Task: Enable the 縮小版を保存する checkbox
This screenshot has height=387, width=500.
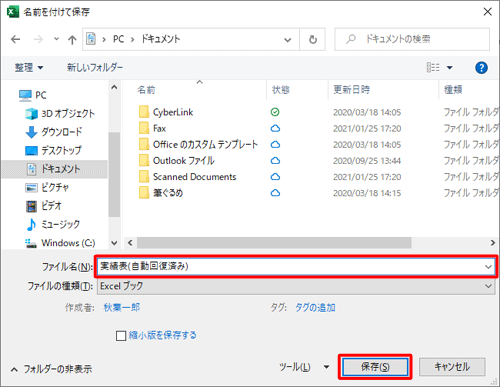Action: (121, 336)
